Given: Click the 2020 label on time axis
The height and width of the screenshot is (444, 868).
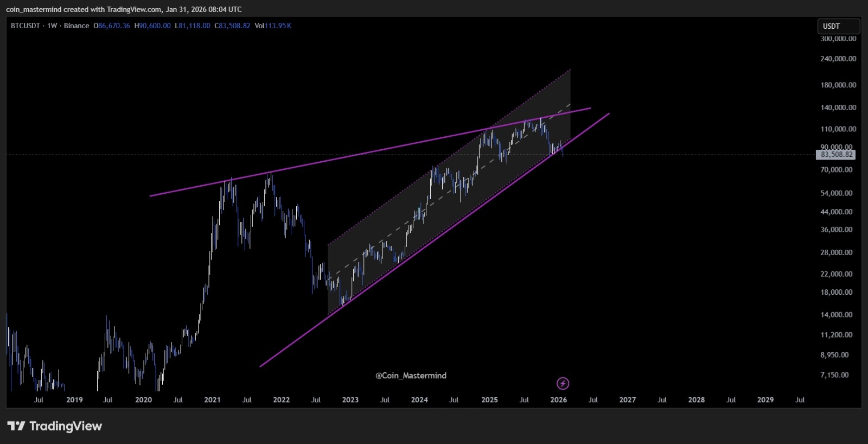Looking at the screenshot, I should click(x=143, y=400).
